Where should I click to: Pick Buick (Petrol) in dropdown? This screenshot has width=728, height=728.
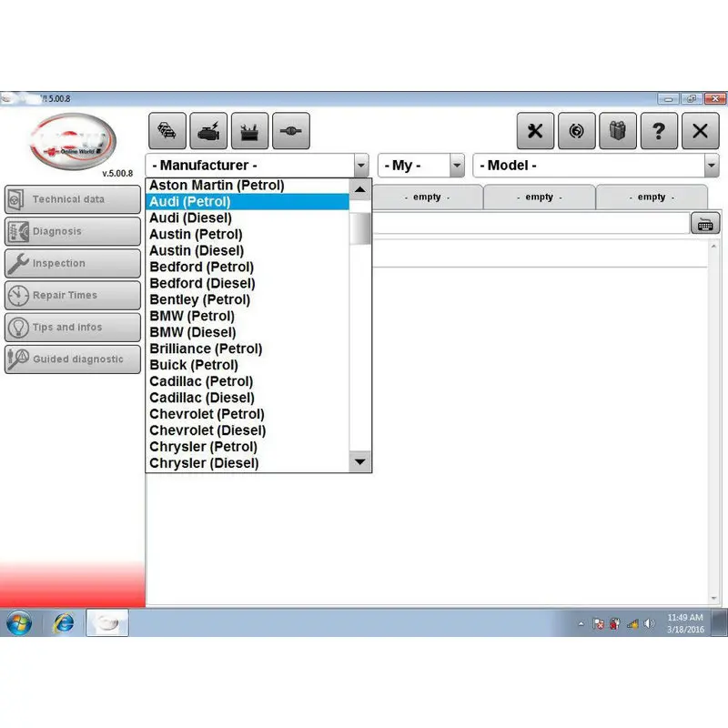pyautogui.click(x=248, y=365)
